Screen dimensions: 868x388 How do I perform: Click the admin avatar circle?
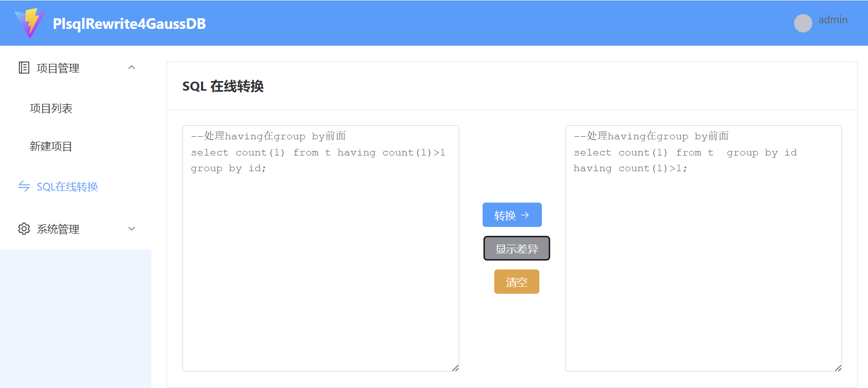click(x=803, y=23)
